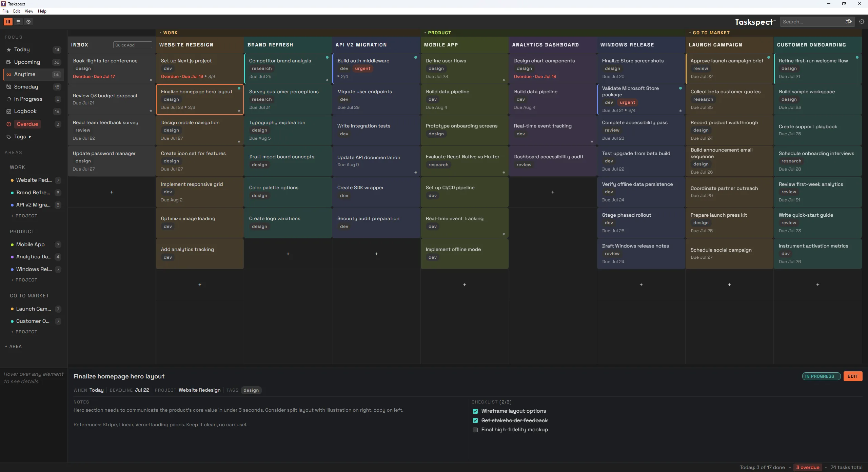Add new project under PRODUCT area
The width and height of the screenshot is (868, 472).
24,280
